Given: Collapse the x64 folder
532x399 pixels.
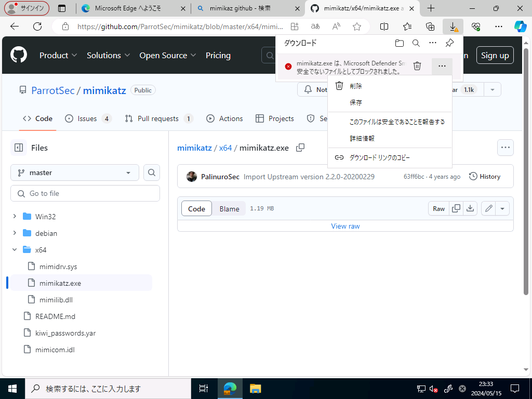Looking at the screenshot, I should [x=15, y=250].
